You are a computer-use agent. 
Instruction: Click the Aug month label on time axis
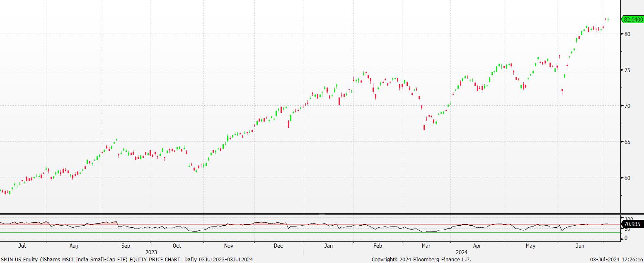click(74, 246)
